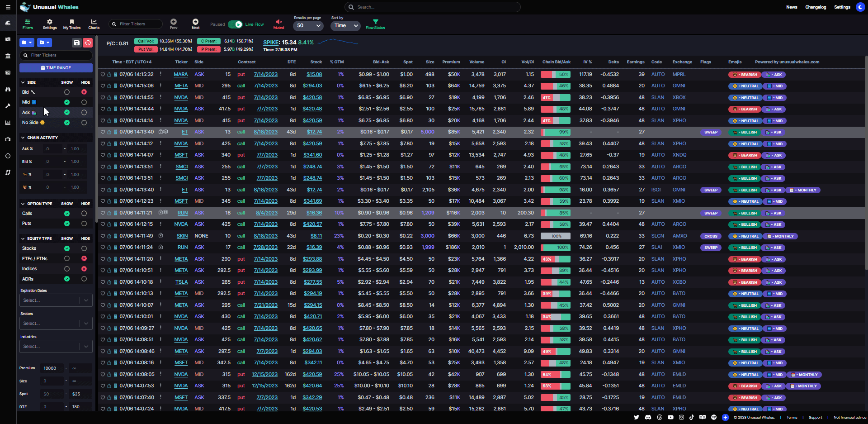Open the gavel sidebar icon
868x424 pixels.
[8, 106]
